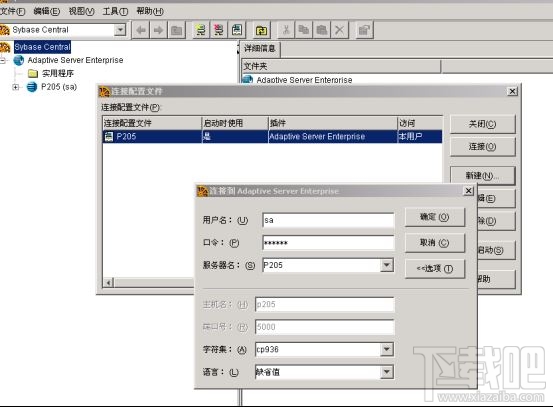Click Adaptive Server Enterprise globe icon in tree
This screenshot has width=553, height=407.
[x=19, y=60]
